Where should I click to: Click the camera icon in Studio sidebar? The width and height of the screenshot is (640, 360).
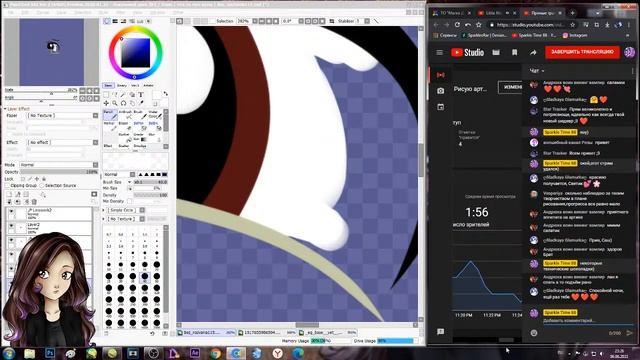440,91
